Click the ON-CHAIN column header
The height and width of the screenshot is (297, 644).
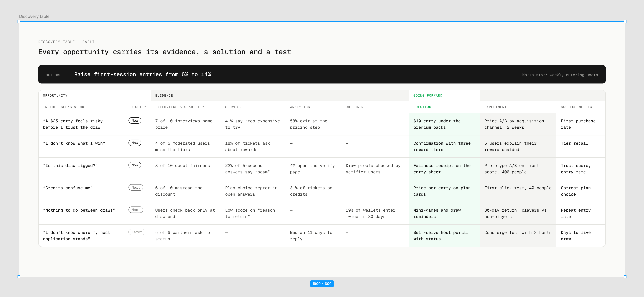pos(355,107)
